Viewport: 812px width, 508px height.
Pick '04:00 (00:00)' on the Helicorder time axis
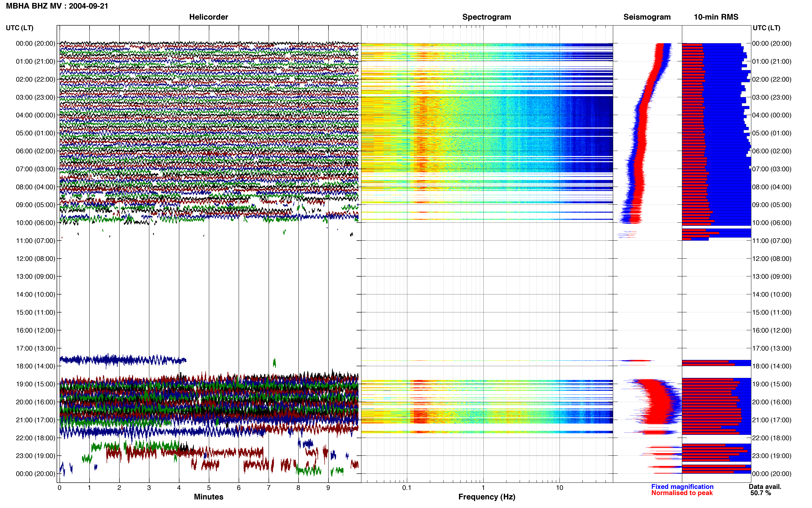(36, 115)
